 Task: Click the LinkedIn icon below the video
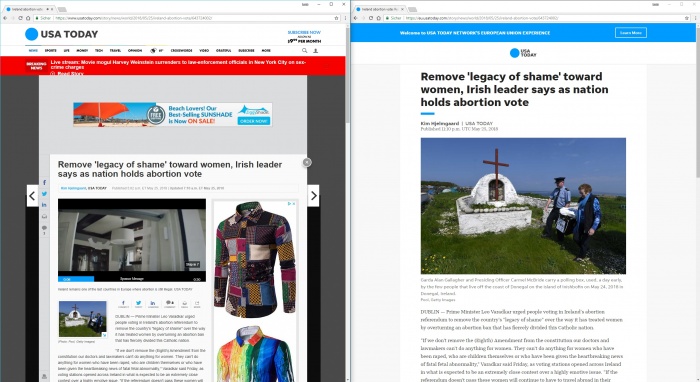[153, 304]
